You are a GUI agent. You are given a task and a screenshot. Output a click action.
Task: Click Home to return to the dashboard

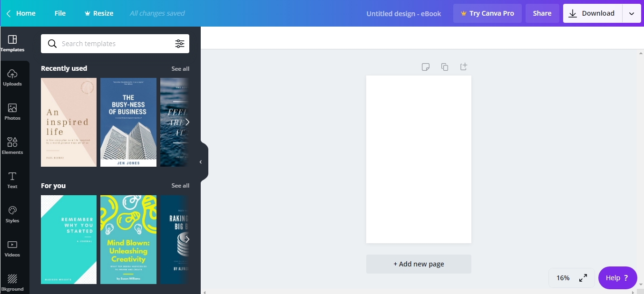pos(21,13)
